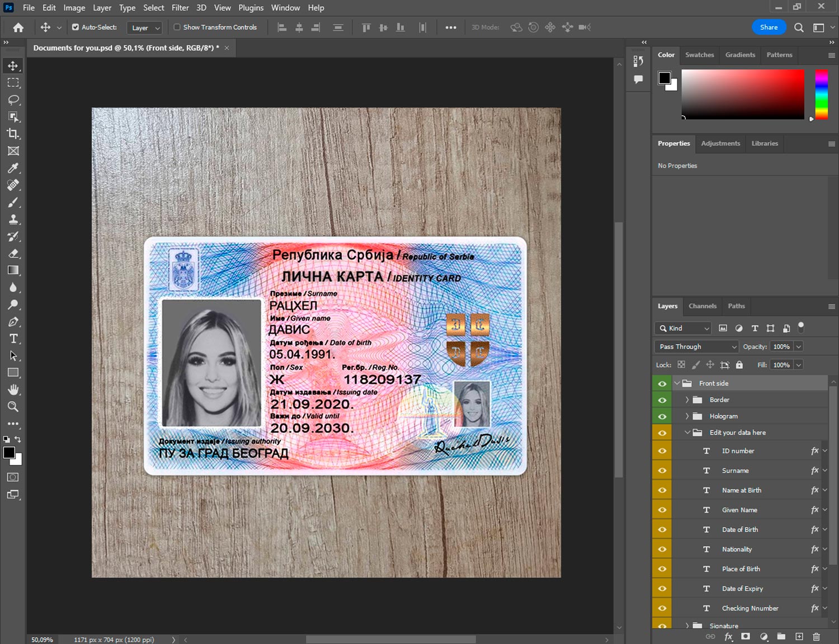Click the Home icon in options bar
Viewport: 839px width, 644px height.
(18, 27)
